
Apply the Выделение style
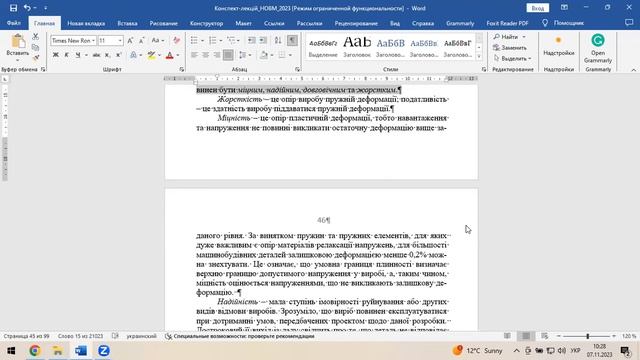tap(323, 47)
